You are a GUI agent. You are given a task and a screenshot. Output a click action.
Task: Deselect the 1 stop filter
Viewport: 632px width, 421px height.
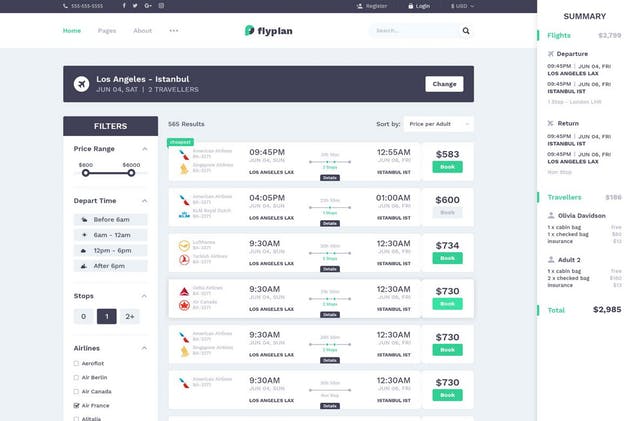click(x=107, y=316)
